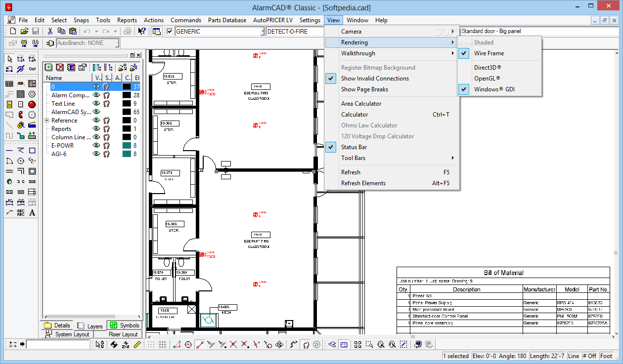
Task: Click teal color swatch of AGI-6 layer
Action: click(127, 154)
